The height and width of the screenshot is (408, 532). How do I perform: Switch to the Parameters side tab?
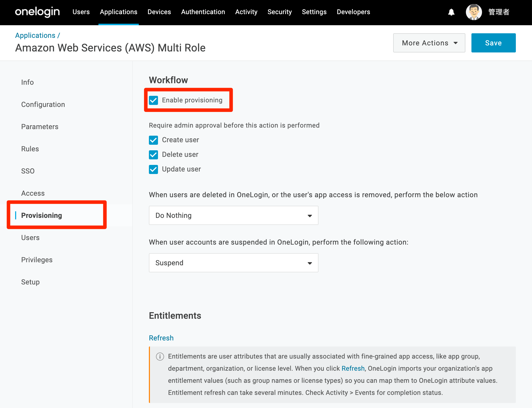click(40, 127)
